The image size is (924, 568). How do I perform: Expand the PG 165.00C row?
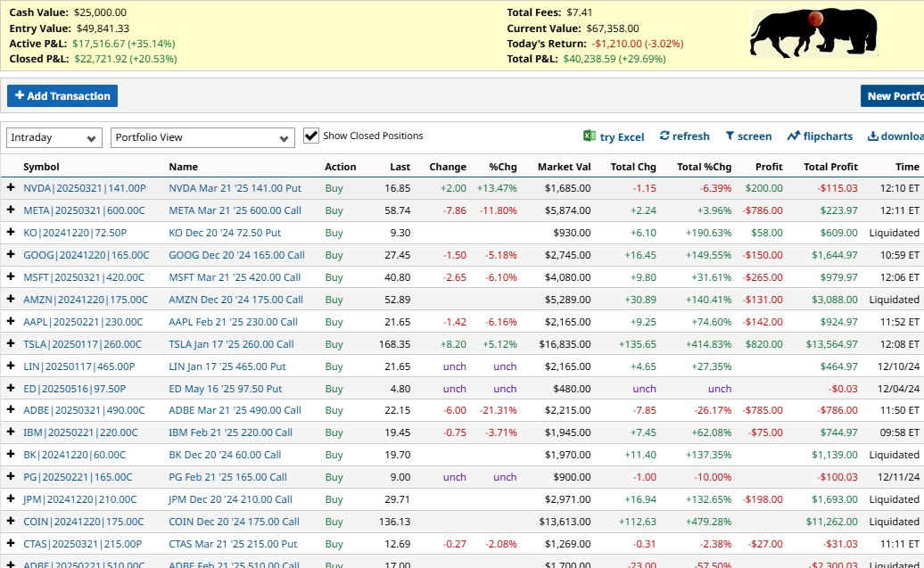click(11, 477)
